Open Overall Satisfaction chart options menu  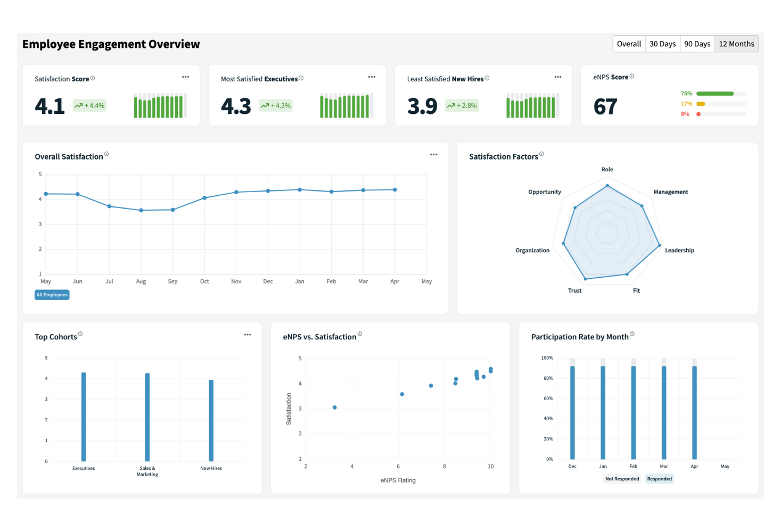click(434, 155)
